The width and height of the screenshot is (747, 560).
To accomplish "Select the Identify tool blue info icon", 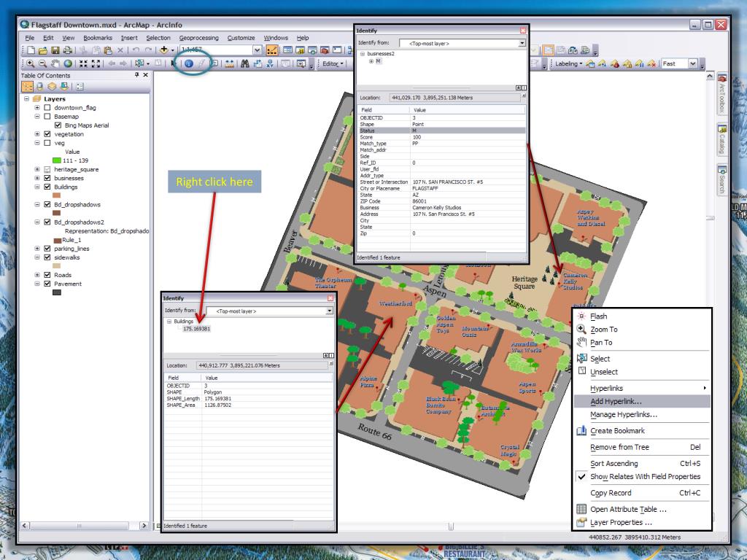I will [x=189, y=63].
